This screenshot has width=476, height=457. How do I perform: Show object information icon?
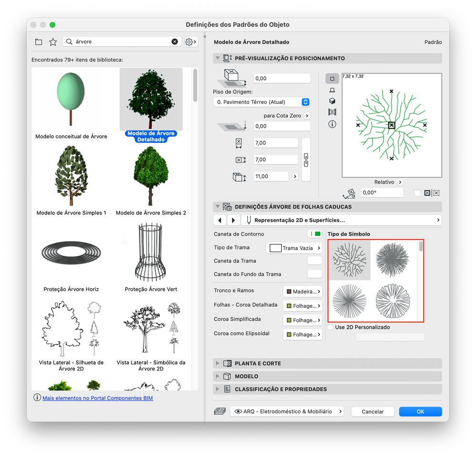(x=332, y=124)
